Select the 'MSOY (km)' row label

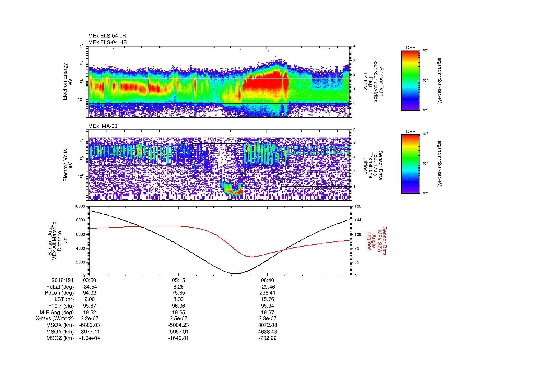click(60, 332)
